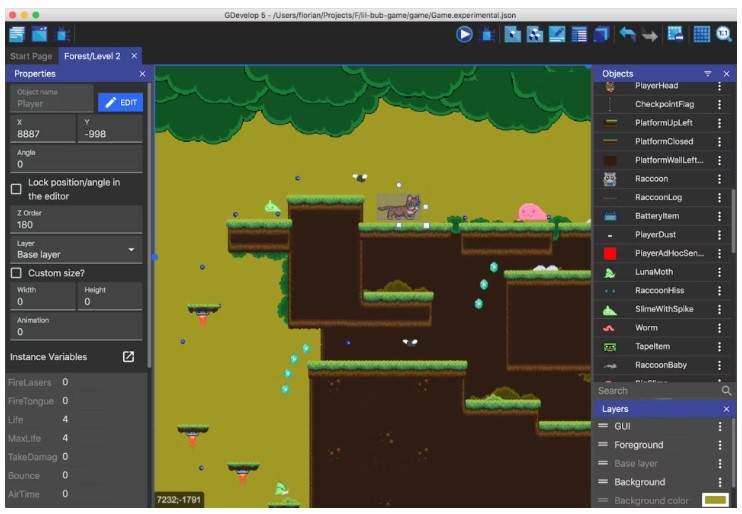The width and height of the screenshot is (742, 514).
Task: Select the Player cat instance on canvas
Action: click(x=399, y=207)
